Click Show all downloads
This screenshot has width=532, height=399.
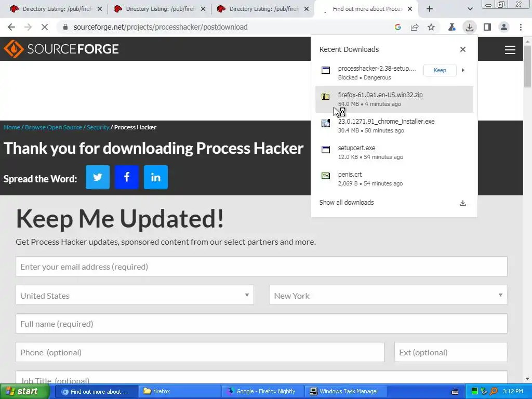[x=347, y=203]
